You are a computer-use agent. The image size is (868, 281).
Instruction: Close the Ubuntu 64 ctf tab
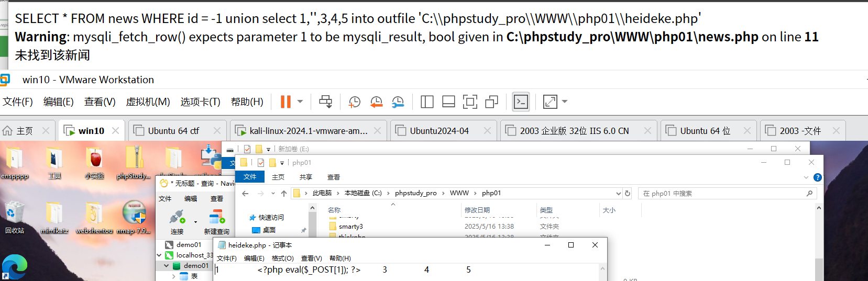(217, 131)
